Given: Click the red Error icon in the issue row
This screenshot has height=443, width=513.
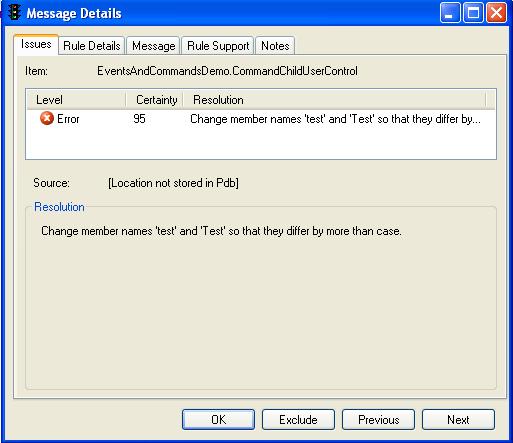Looking at the screenshot, I should pyautogui.click(x=47, y=118).
